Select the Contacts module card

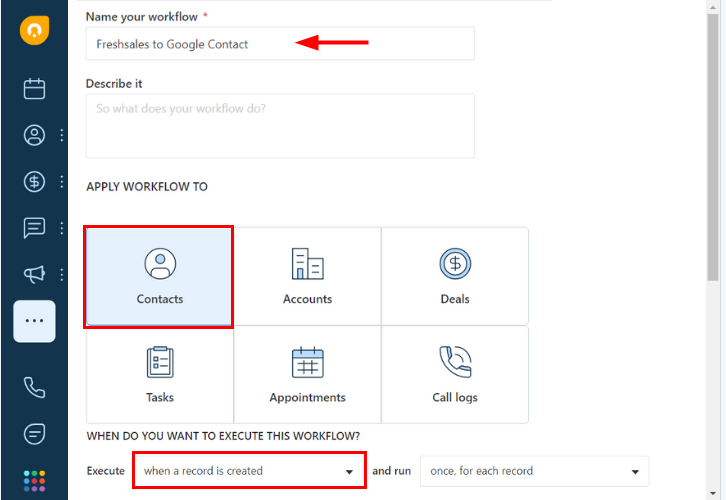point(159,277)
